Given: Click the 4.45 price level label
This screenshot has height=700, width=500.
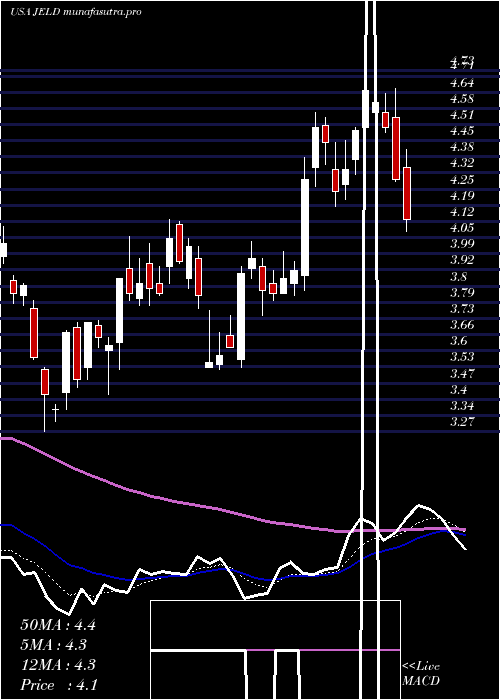Looking at the screenshot, I should tap(462, 131).
